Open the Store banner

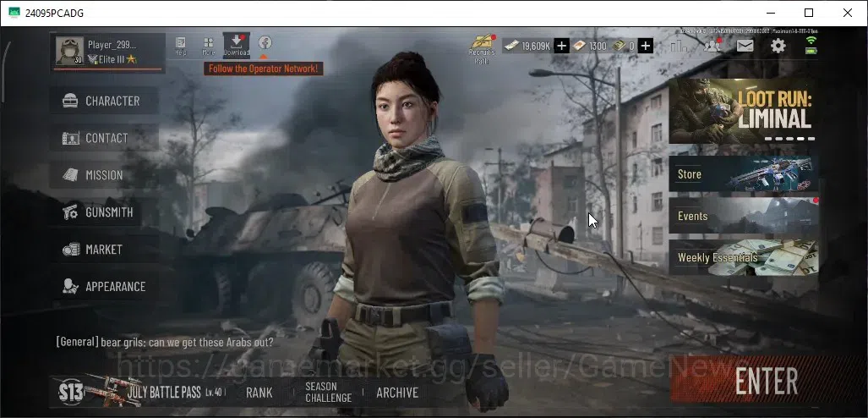coord(744,174)
